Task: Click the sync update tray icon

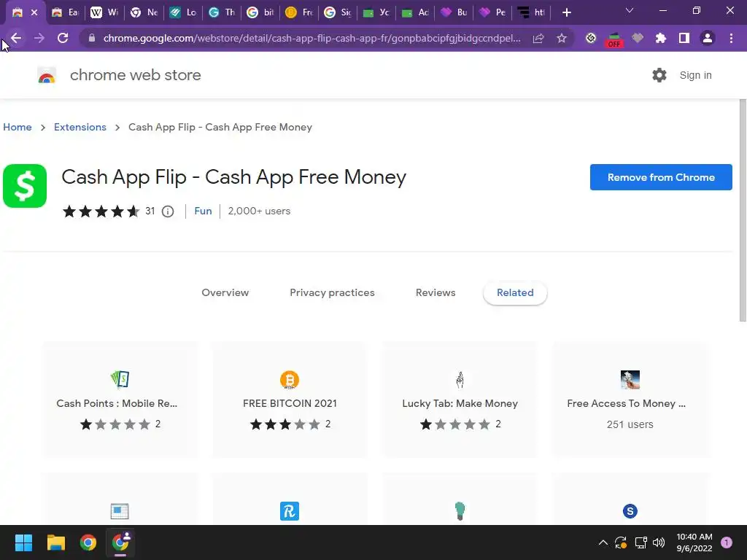Action: [x=621, y=542]
